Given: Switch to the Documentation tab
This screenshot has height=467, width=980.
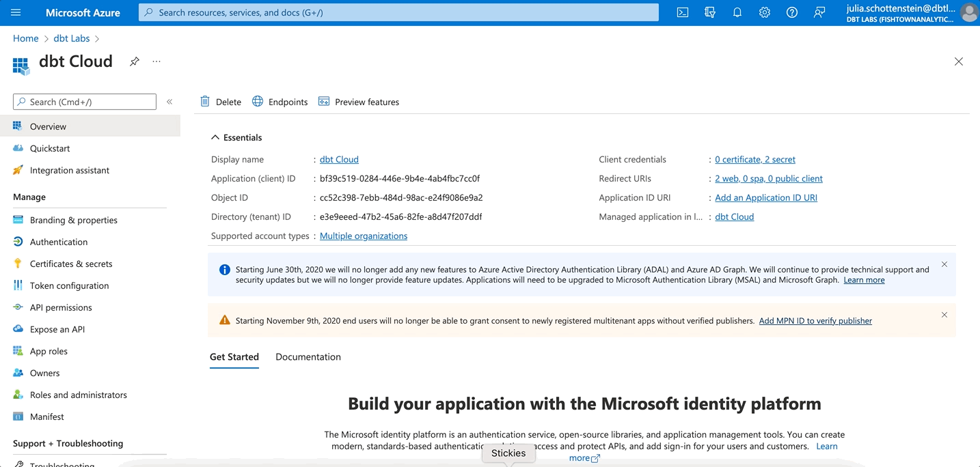Looking at the screenshot, I should pyautogui.click(x=308, y=356).
